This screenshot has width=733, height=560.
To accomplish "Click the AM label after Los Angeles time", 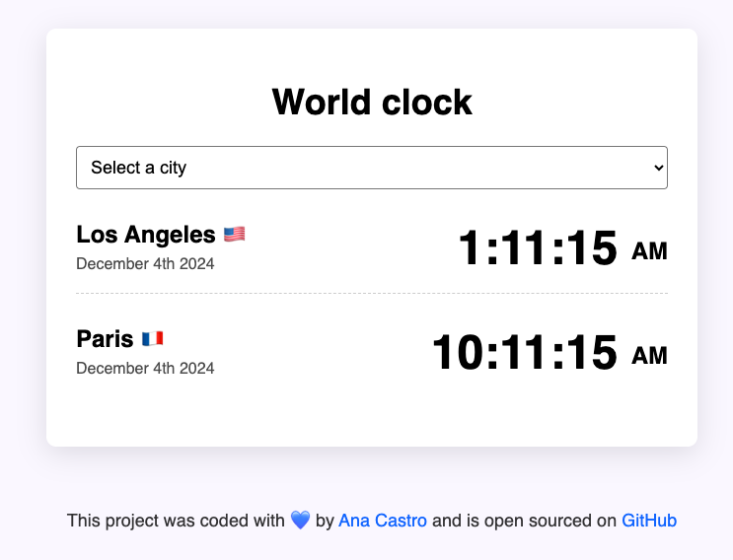I will (649, 252).
